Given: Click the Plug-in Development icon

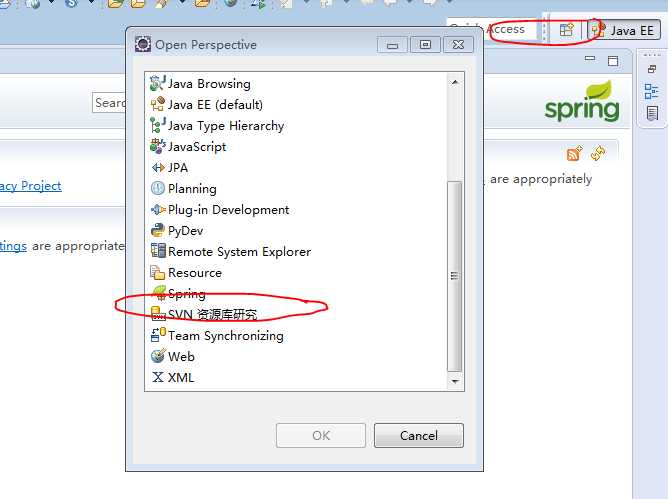Looking at the screenshot, I should (158, 209).
